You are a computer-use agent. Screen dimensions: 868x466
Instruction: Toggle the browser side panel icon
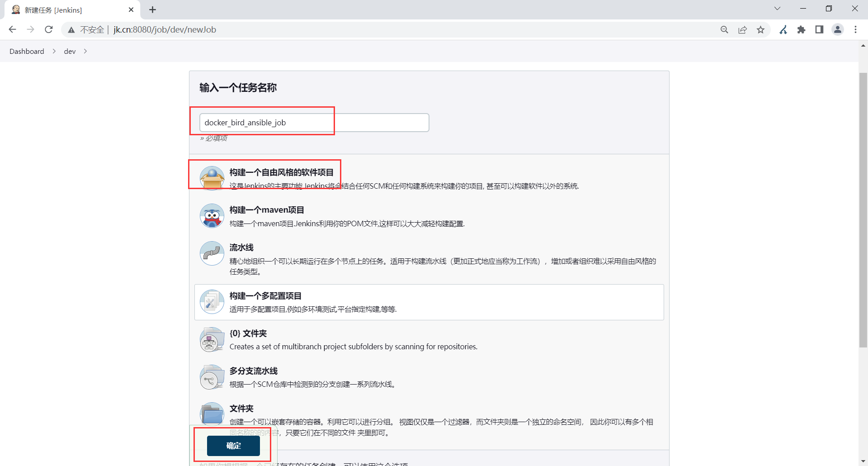819,30
